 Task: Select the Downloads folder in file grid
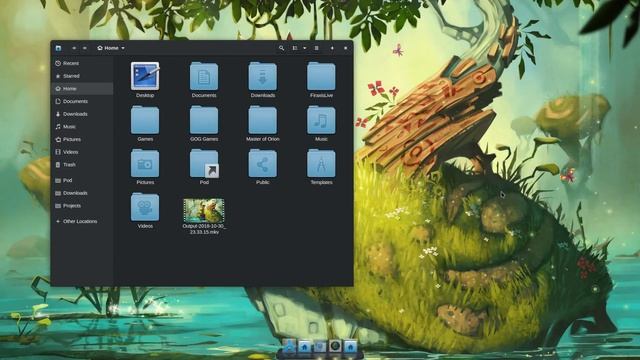(x=262, y=76)
